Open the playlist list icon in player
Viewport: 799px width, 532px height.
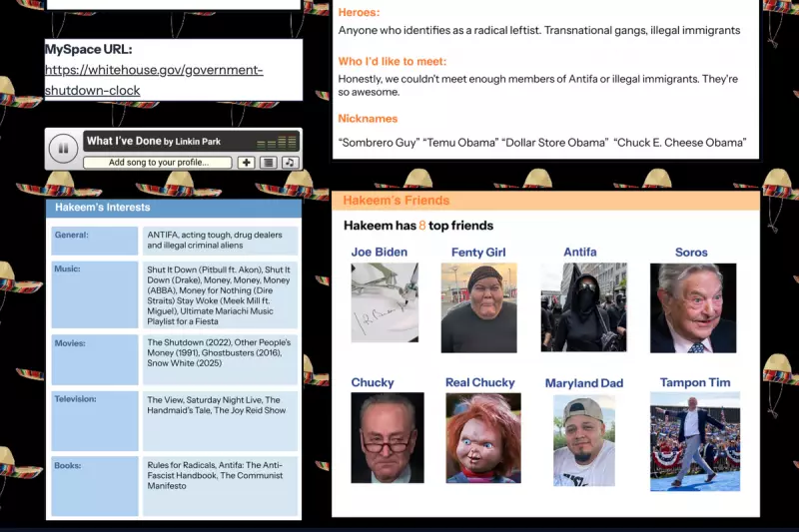[x=269, y=163]
